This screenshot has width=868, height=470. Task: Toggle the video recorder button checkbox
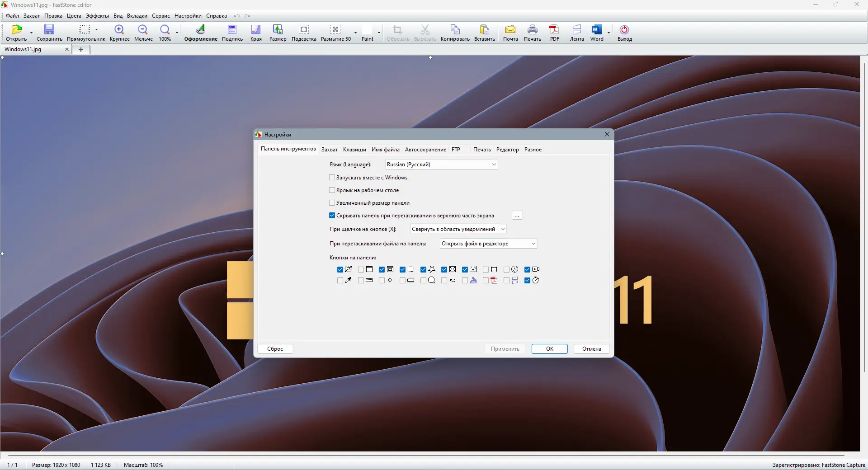point(527,269)
